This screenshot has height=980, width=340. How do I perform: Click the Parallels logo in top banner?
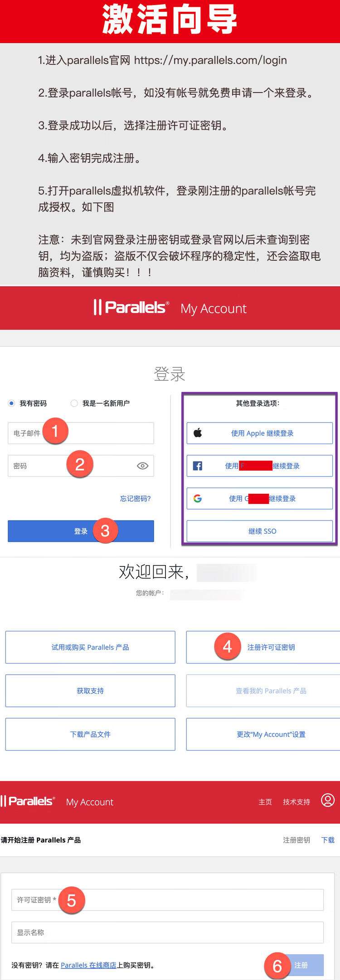coord(131,307)
